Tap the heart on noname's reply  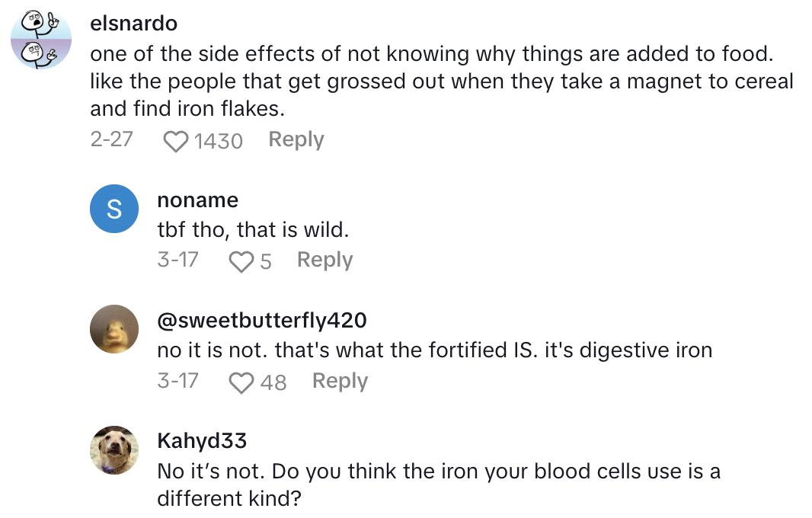point(241,261)
